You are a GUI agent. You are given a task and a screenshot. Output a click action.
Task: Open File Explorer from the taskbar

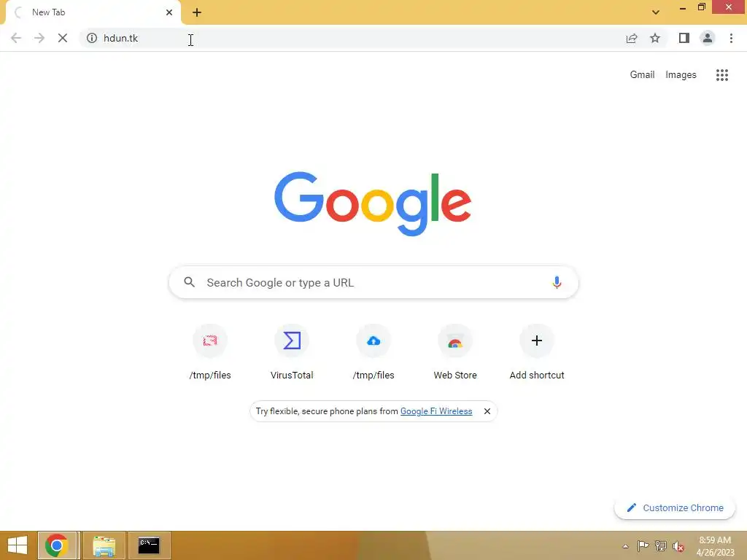104,545
